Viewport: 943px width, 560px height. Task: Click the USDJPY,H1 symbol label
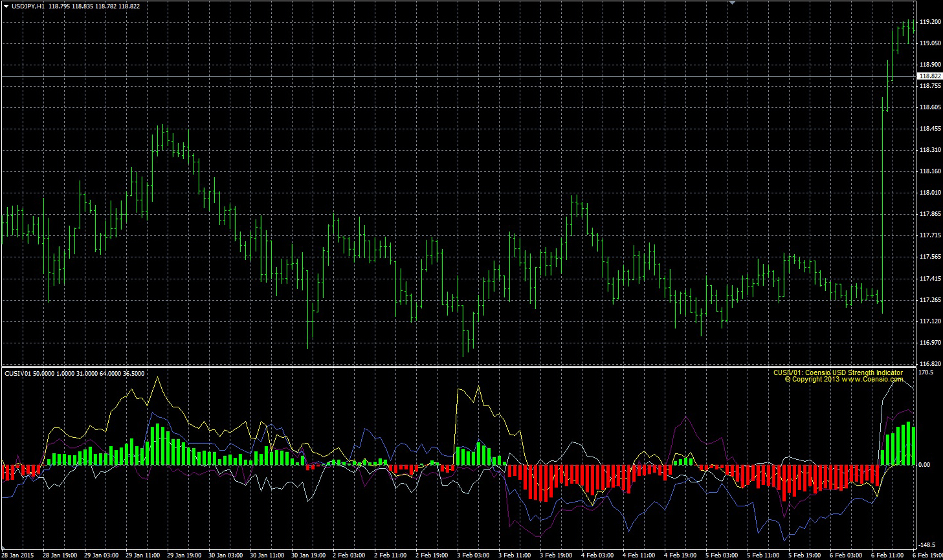pos(28,6)
